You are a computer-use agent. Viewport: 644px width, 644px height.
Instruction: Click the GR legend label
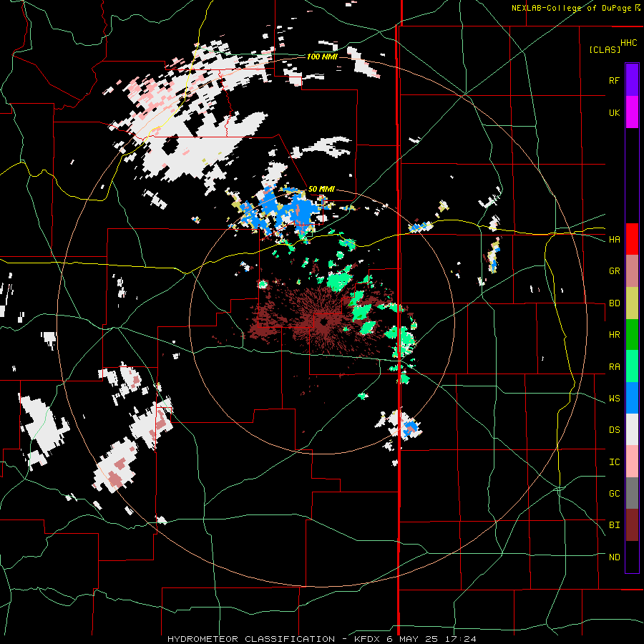614,271
